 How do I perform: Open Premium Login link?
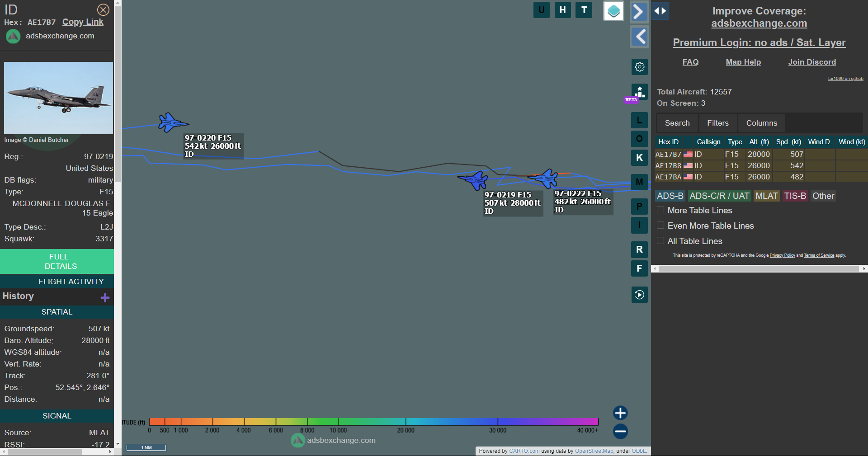759,42
